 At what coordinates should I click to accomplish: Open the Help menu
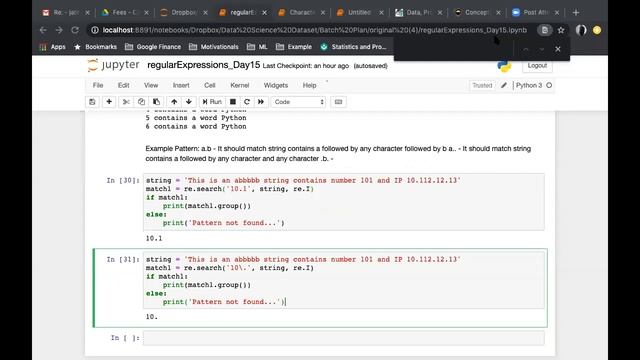click(x=309, y=85)
